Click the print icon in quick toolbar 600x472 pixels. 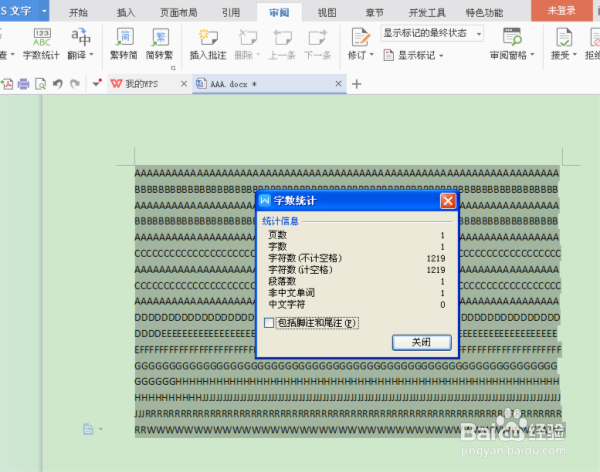click(x=23, y=84)
